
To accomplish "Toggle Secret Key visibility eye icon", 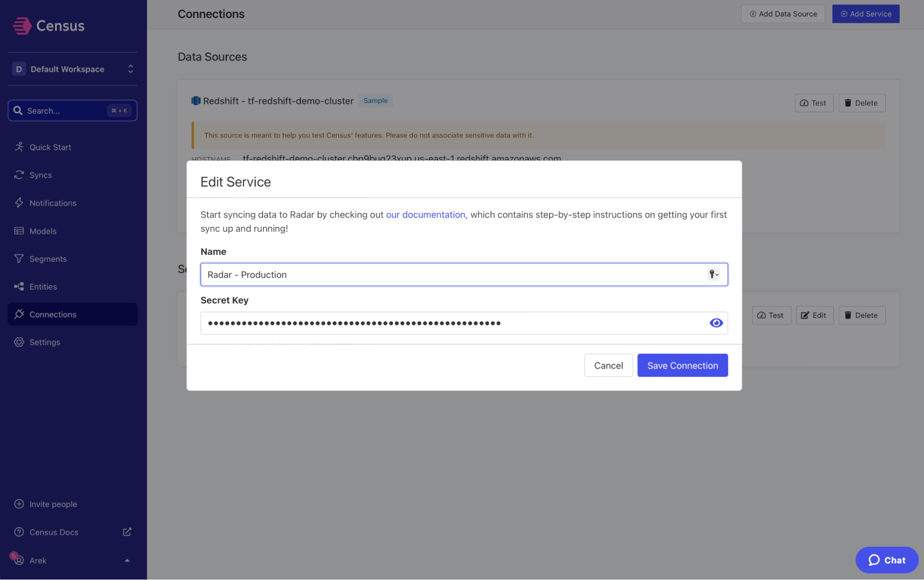I will [x=716, y=323].
